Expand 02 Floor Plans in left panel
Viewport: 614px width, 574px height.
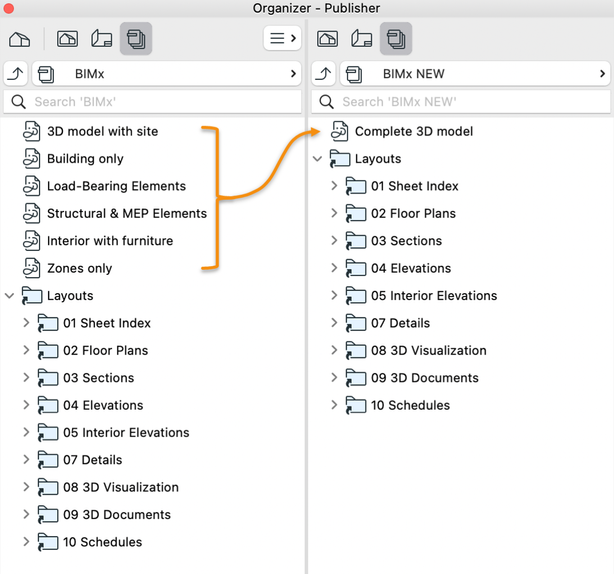[26, 350]
